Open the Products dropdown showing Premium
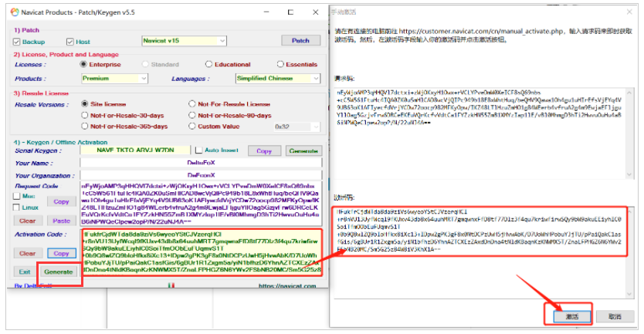The image size is (644, 334). (x=114, y=79)
